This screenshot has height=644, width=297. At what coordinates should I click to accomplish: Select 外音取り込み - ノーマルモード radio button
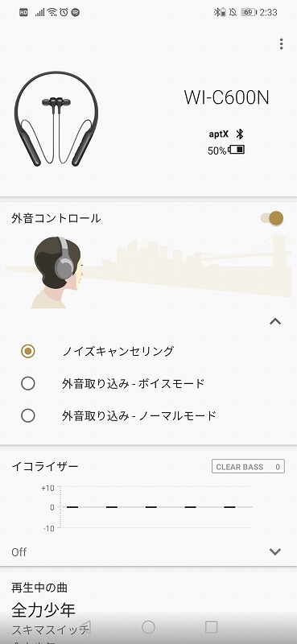28,416
